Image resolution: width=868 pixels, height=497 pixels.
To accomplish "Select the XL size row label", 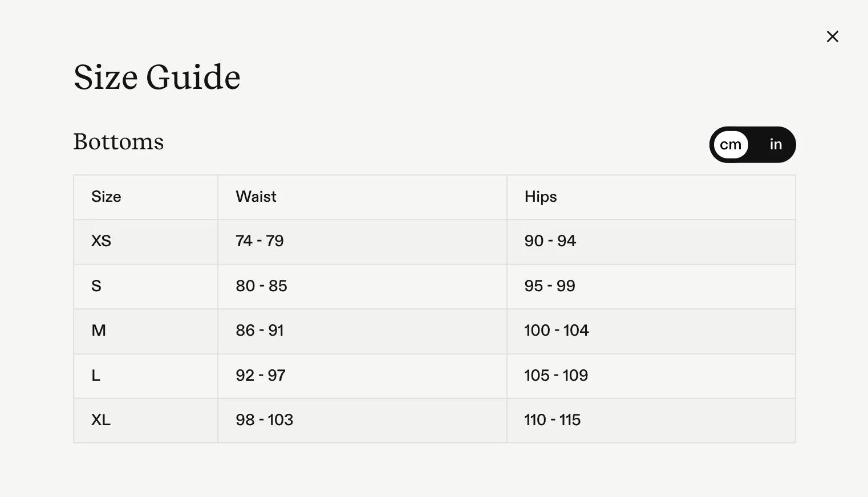I will 101,420.
